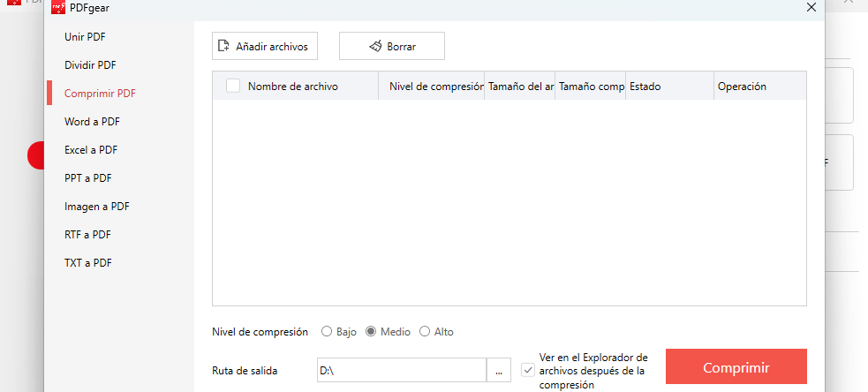Click Estado column header
Screen dimensions: 868x392
pyautogui.click(x=670, y=86)
